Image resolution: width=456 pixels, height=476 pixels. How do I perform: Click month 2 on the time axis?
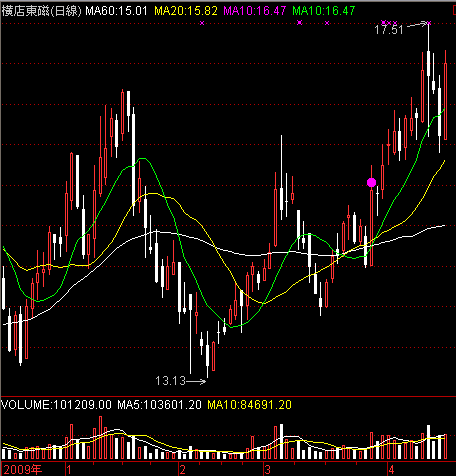182,470
